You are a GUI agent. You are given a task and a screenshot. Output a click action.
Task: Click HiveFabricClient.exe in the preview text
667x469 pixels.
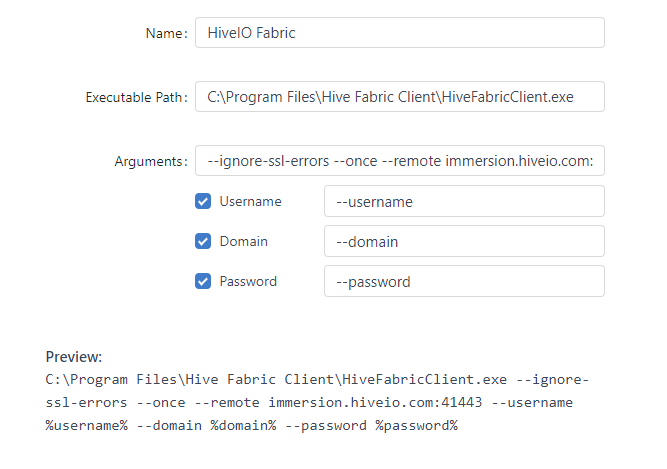(x=424, y=380)
